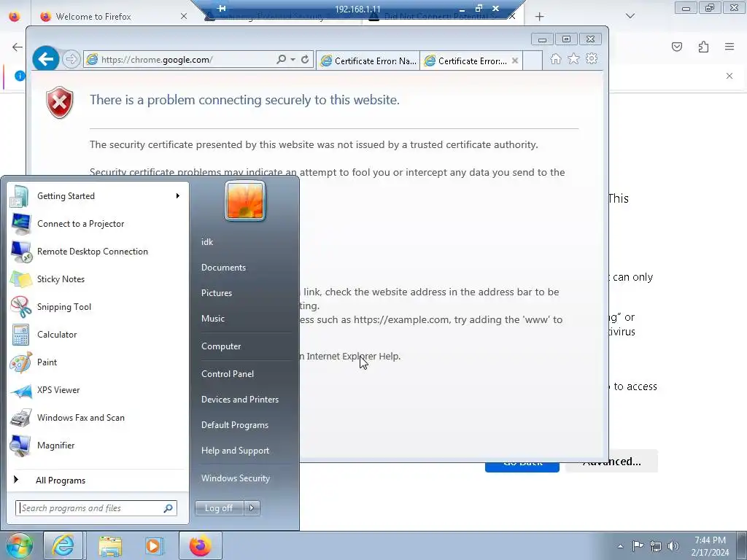Click network tray icon
747x560 pixels.
click(x=656, y=546)
